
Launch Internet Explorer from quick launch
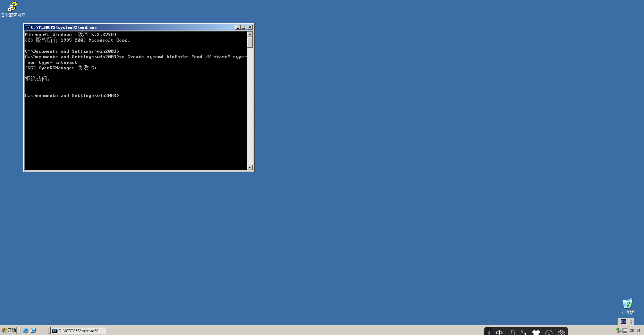pos(26,330)
